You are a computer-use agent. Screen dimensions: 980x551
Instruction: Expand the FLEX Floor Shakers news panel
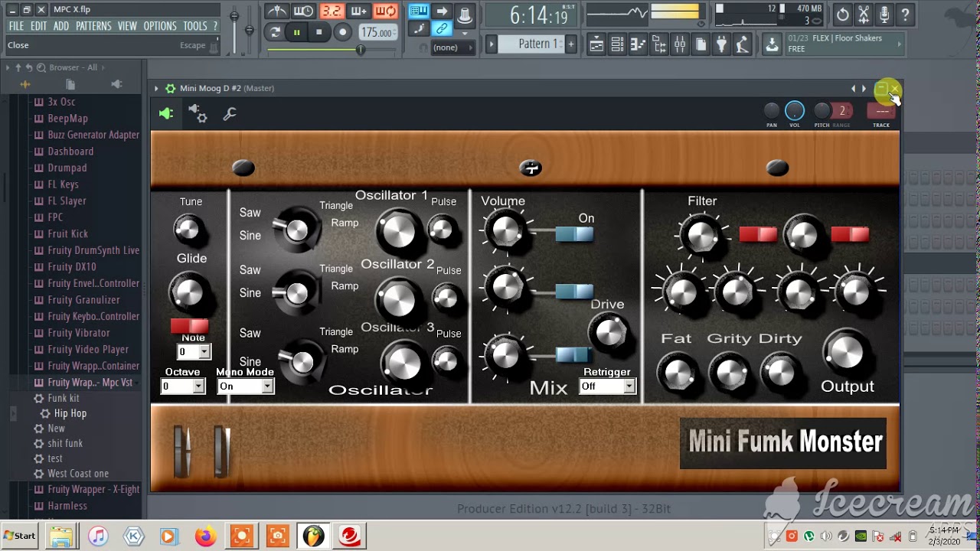[900, 44]
